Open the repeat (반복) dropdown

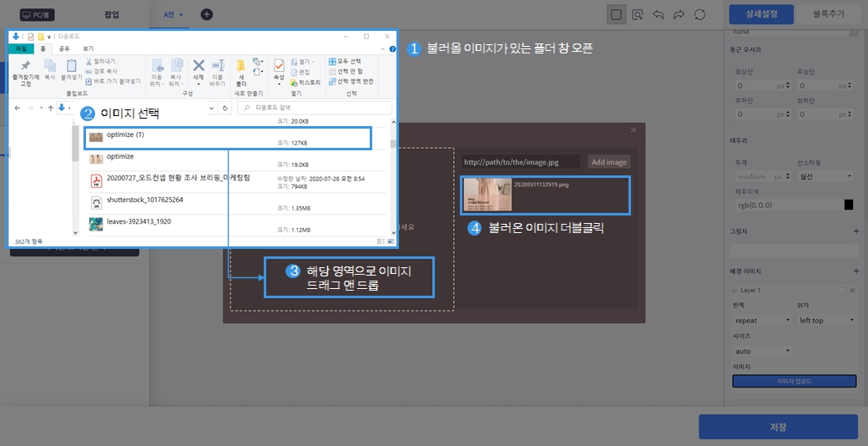click(x=762, y=320)
